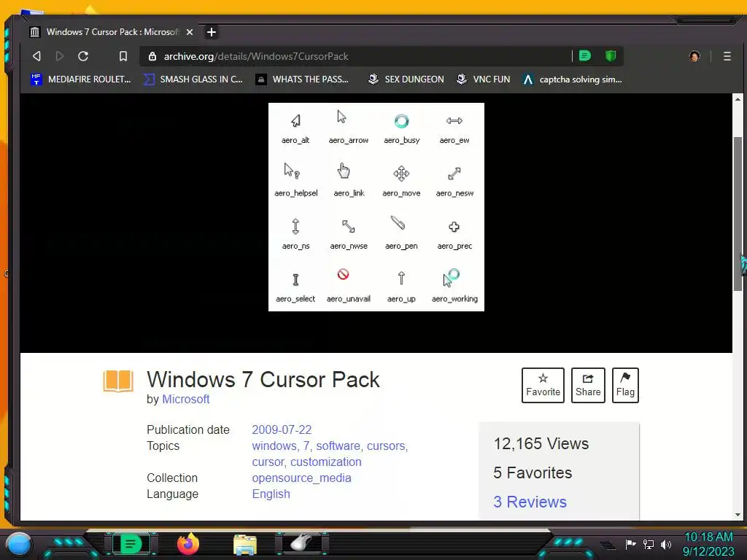Close the Windows 7 Cursor Pack tab

190,32
